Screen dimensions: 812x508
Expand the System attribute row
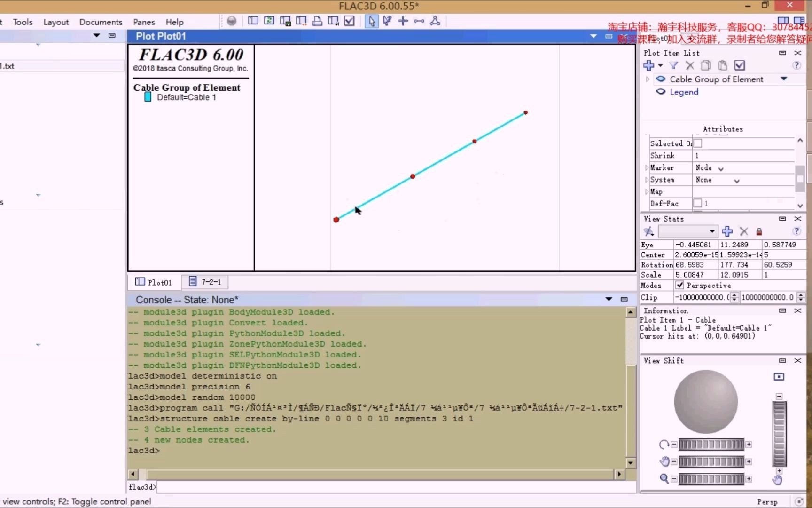647,180
